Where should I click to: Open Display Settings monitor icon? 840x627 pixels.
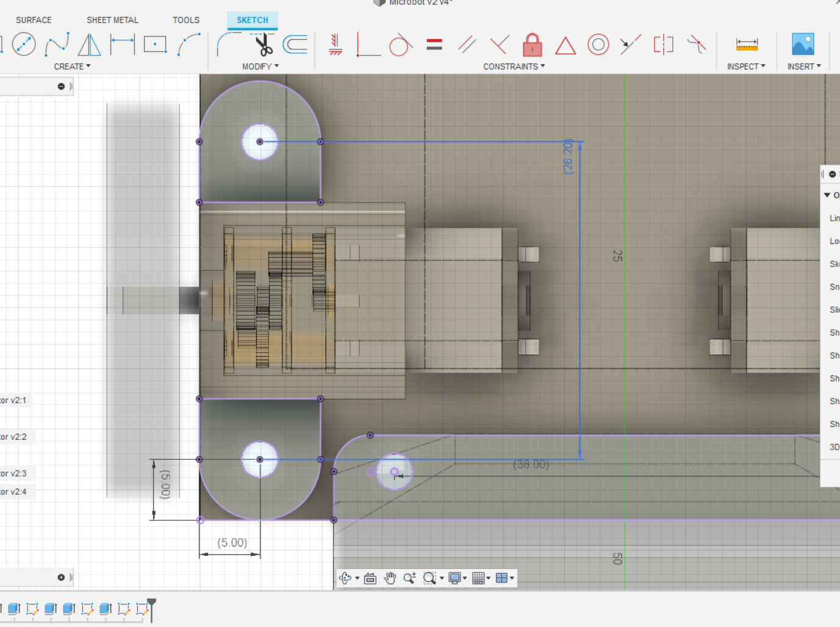454,578
